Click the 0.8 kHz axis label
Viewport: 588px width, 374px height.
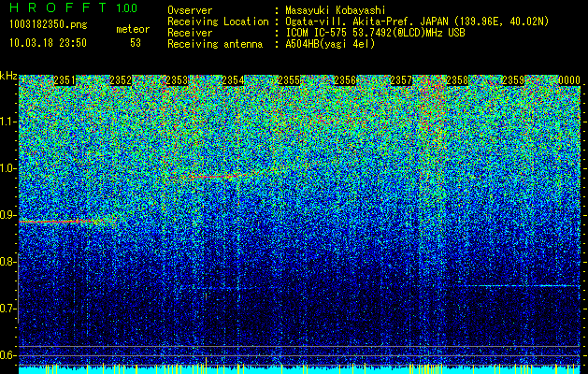(7, 262)
